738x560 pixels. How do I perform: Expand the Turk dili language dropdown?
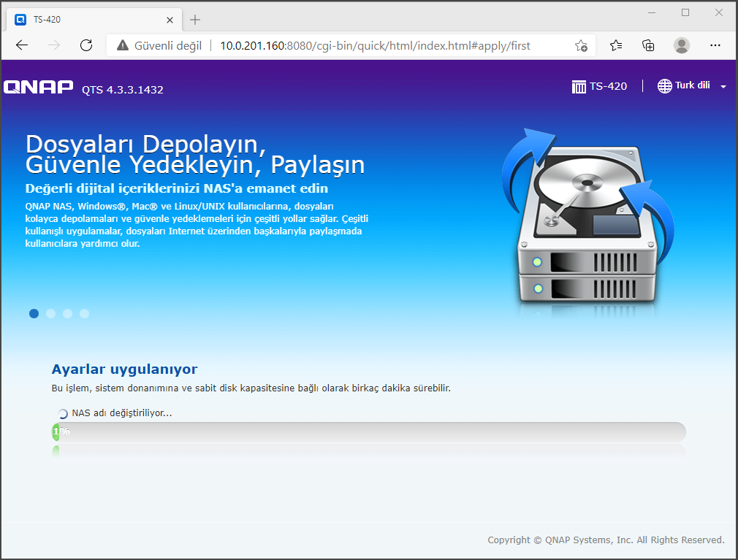(x=723, y=86)
